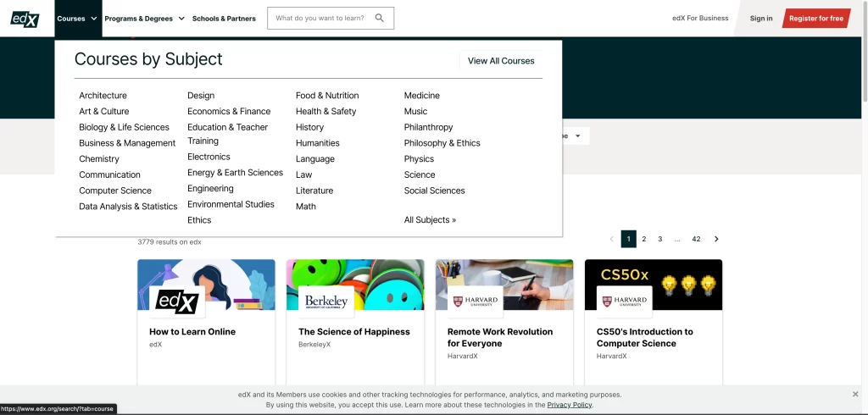Open the partially hidden filter dropdown arrow
868x415 pixels.
(578, 136)
